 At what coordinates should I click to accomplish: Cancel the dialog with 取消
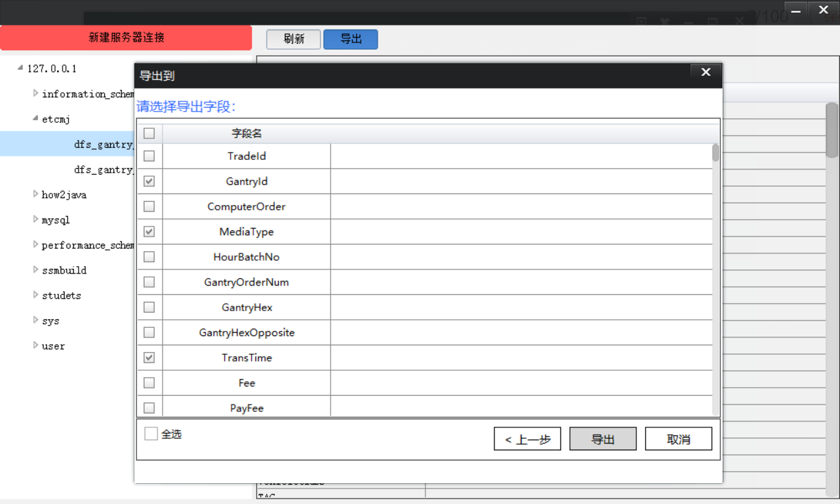click(x=679, y=439)
